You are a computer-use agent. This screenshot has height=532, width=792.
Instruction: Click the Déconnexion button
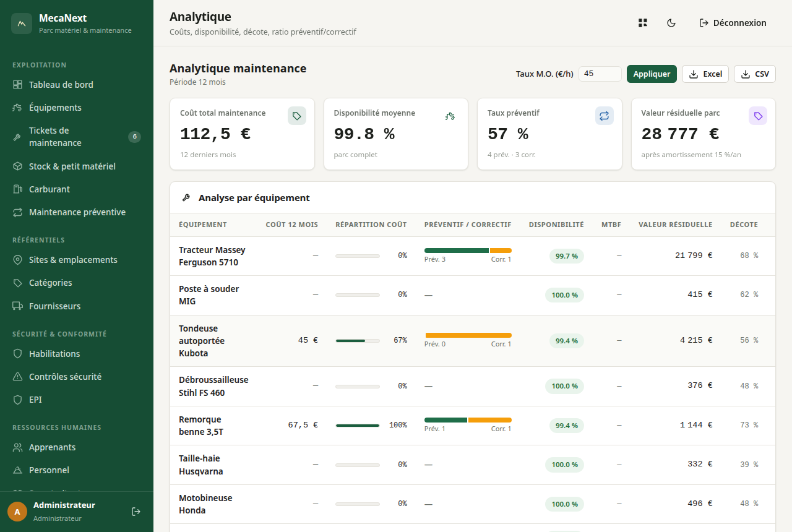[x=733, y=23]
